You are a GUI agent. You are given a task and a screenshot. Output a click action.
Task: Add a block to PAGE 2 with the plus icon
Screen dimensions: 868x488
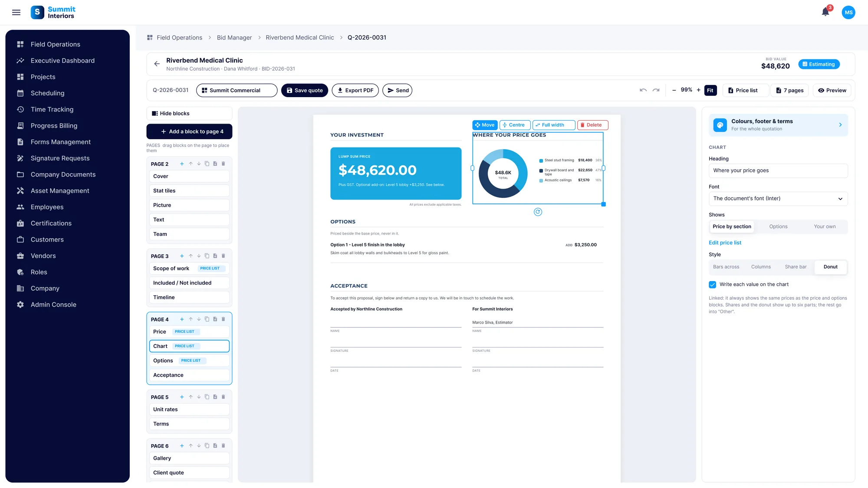pyautogui.click(x=182, y=164)
